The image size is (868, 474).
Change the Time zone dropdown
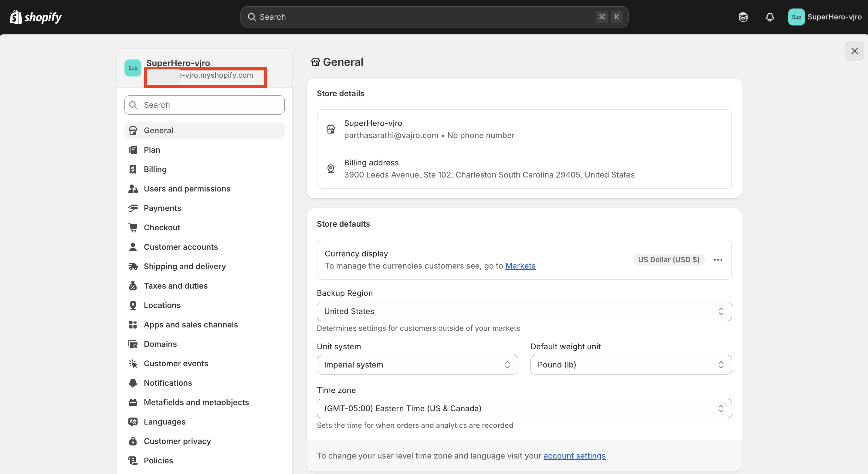[x=524, y=408]
